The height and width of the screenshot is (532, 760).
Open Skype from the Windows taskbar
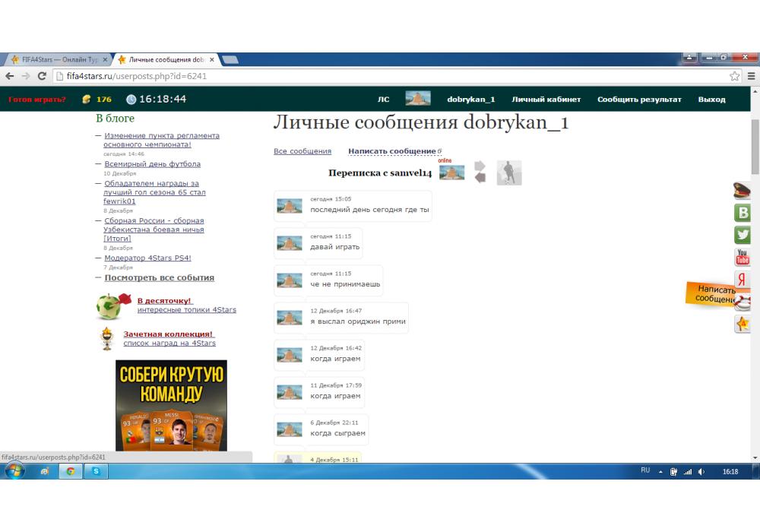[x=97, y=471]
